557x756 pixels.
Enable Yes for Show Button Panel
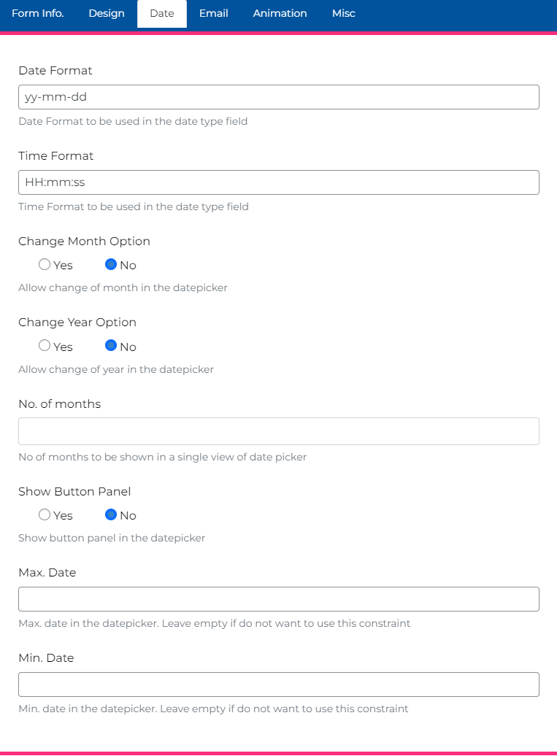coord(45,514)
